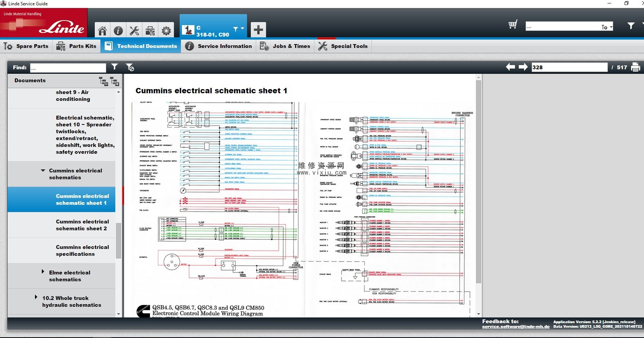Open the gear settings icon
Screen dimensions: 644x338
[x=166, y=30]
